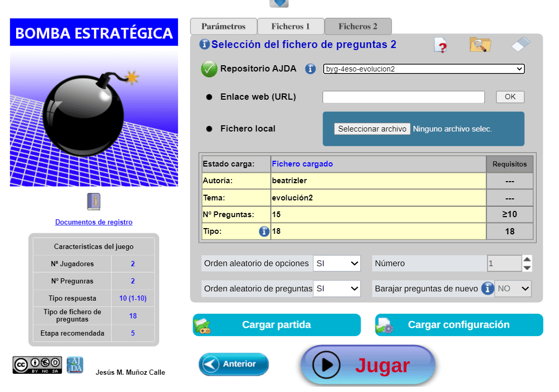Click info icon beside Repositorio AJDA
The image size is (559, 392).
[x=311, y=69]
